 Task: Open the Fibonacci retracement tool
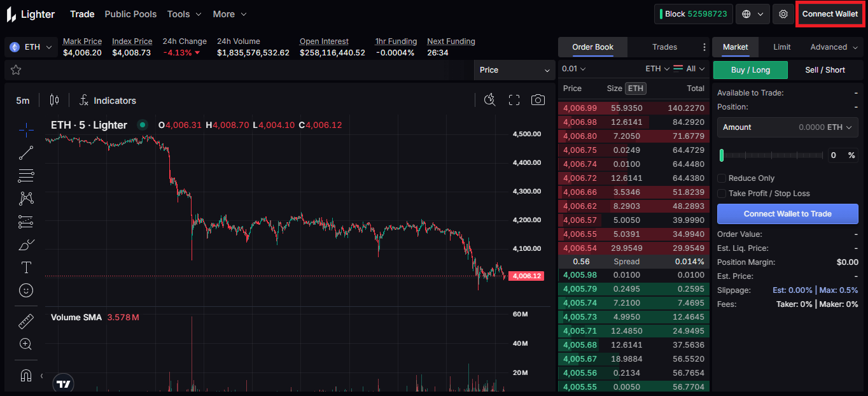26,176
